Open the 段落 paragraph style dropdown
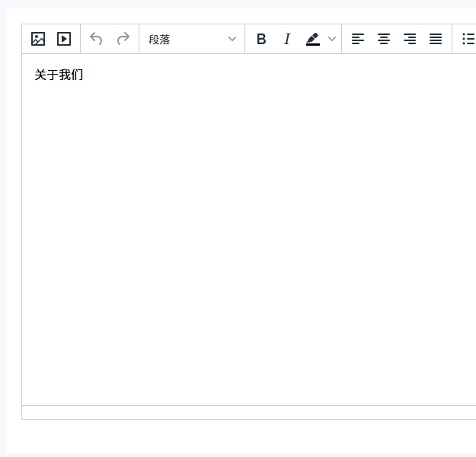 coord(192,39)
